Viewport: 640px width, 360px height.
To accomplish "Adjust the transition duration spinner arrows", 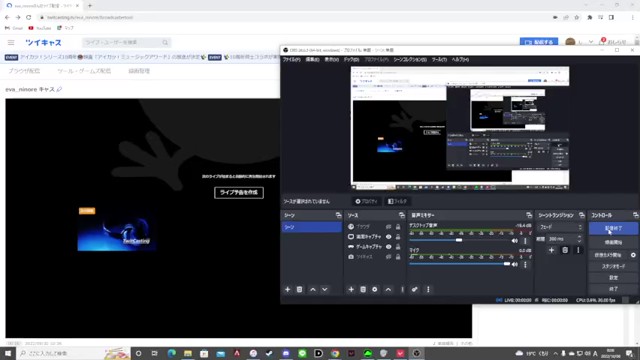I will point(579,239).
